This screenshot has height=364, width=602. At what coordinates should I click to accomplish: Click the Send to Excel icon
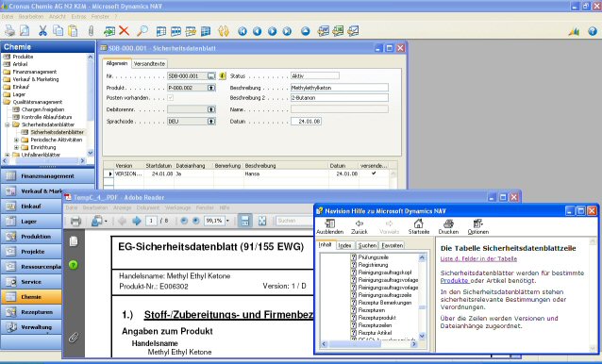pos(338,31)
